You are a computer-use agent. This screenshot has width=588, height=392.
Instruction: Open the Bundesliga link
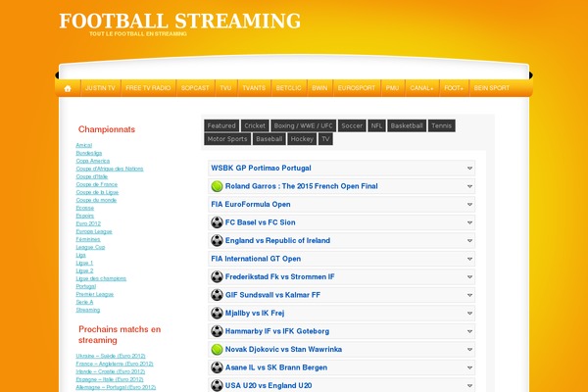coord(89,153)
